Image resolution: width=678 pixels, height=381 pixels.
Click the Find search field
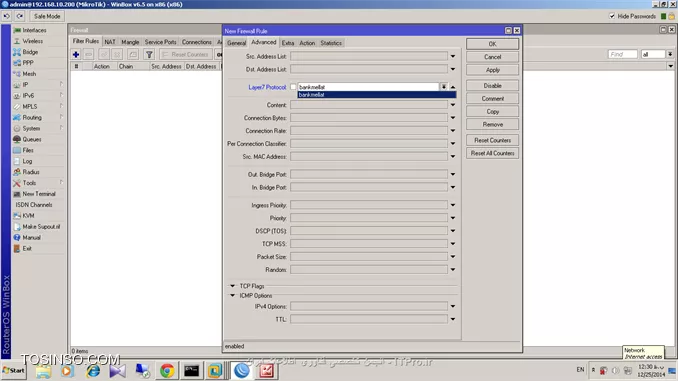coord(623,54)
